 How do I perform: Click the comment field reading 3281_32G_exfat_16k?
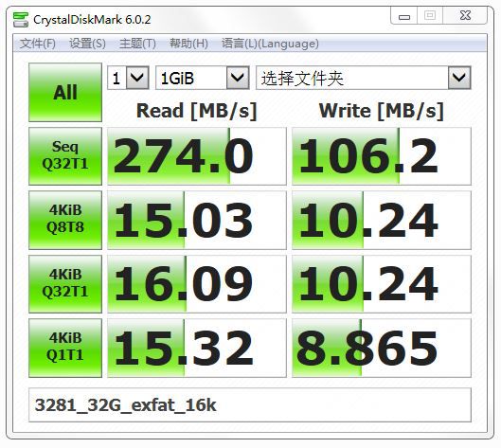[x=250, y=404]
